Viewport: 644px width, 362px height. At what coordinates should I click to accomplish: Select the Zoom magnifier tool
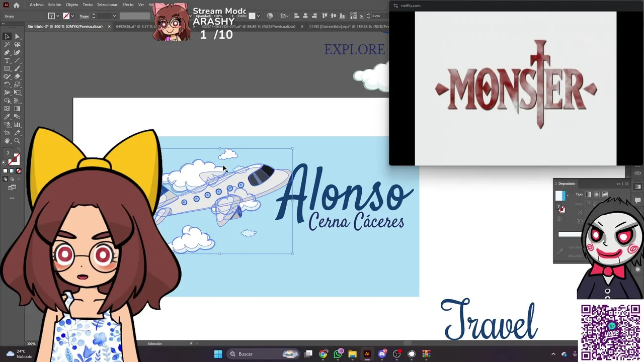[17, 141]
